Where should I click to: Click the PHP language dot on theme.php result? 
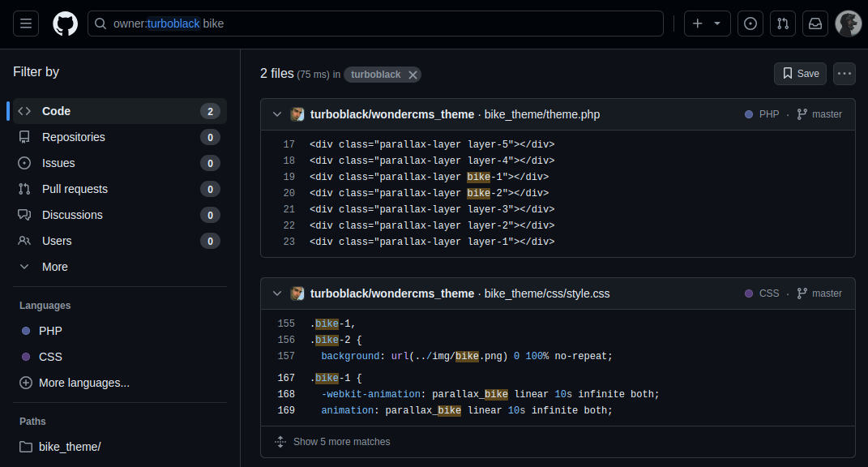click(x=748, y=114)
